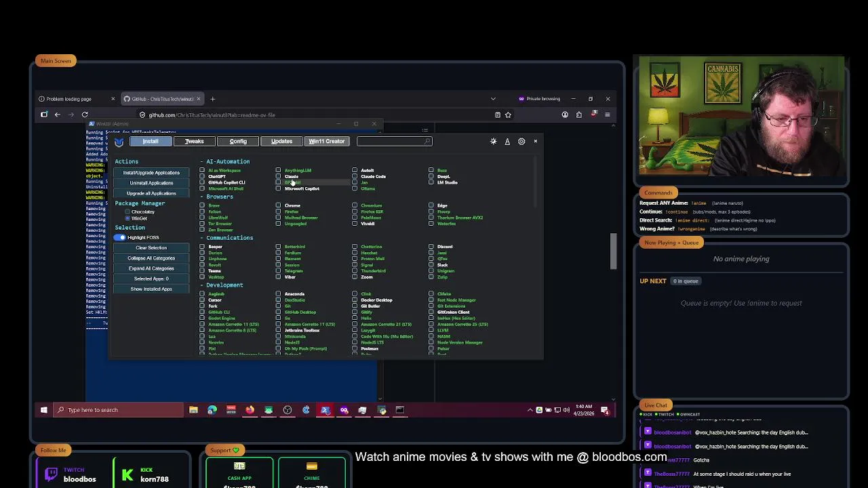
Task: Open the font scaling icon
Action: (507, 141)
